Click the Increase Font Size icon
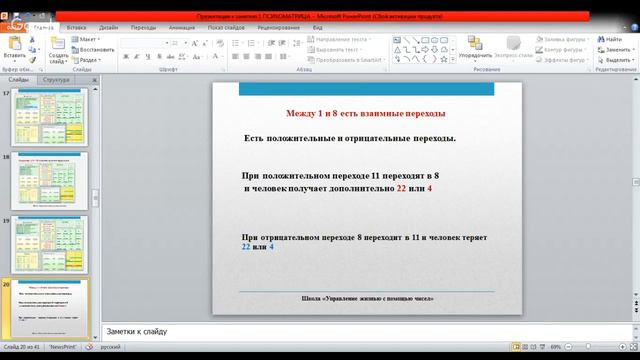640x360 pixels. click(195, 43)
